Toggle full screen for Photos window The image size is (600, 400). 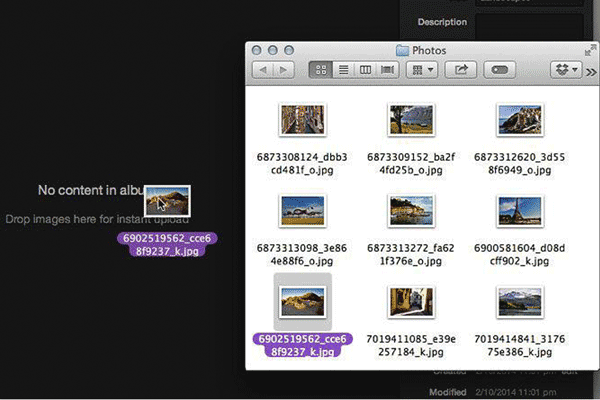pos(590,49)
